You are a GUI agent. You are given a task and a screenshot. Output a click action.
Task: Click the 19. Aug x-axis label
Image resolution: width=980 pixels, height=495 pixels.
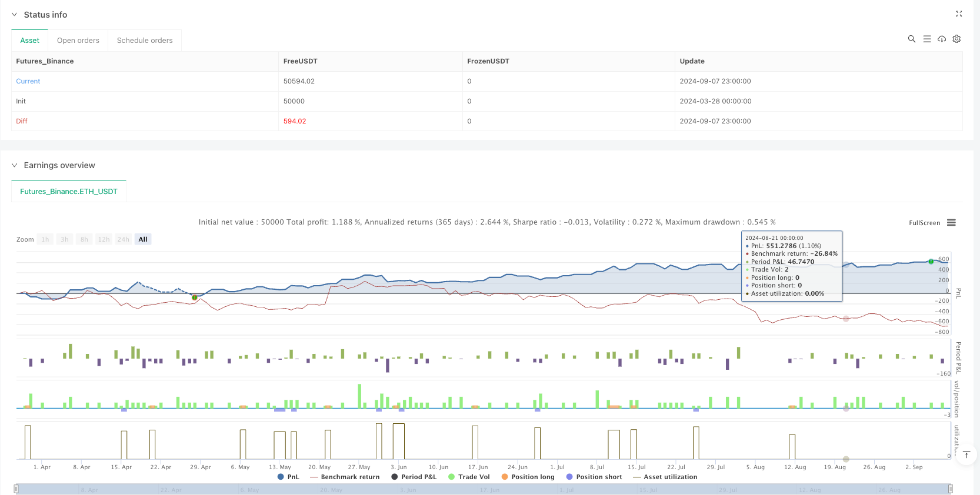835,467
